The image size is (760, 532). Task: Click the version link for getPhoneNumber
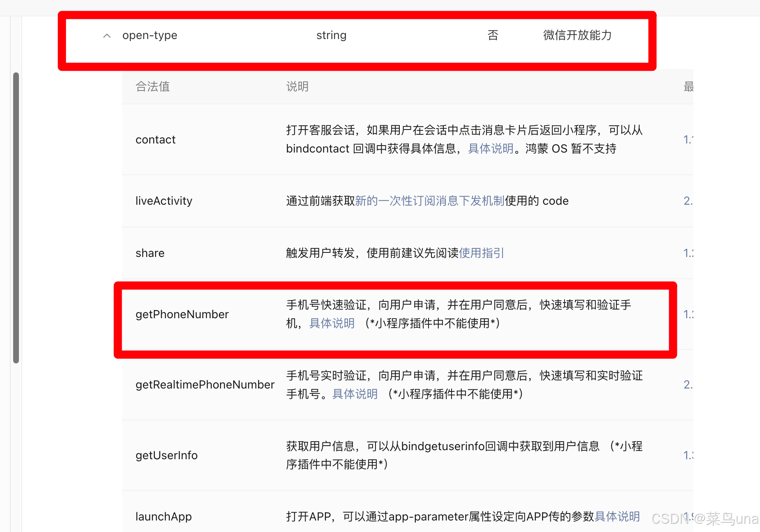(x=688, y=314)
